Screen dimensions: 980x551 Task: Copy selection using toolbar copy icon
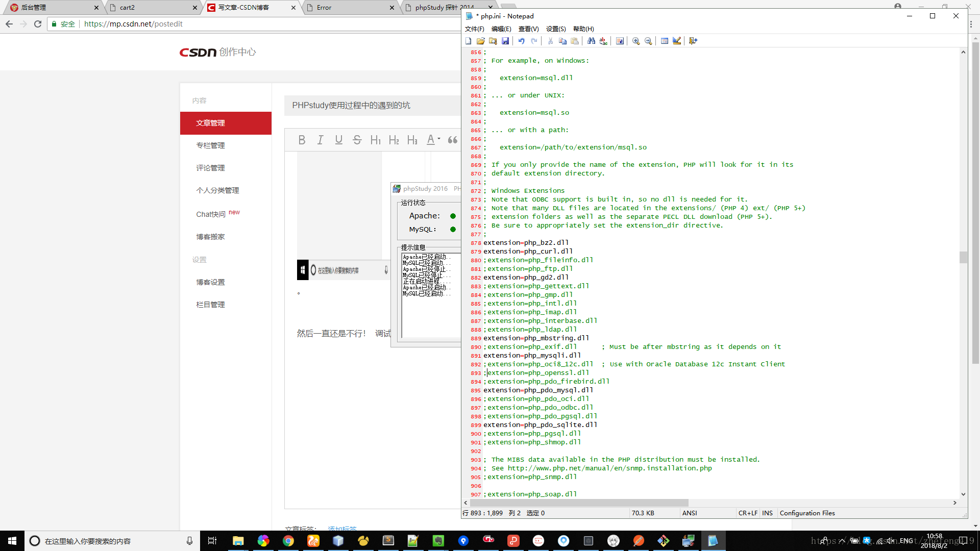pos(562,41)
